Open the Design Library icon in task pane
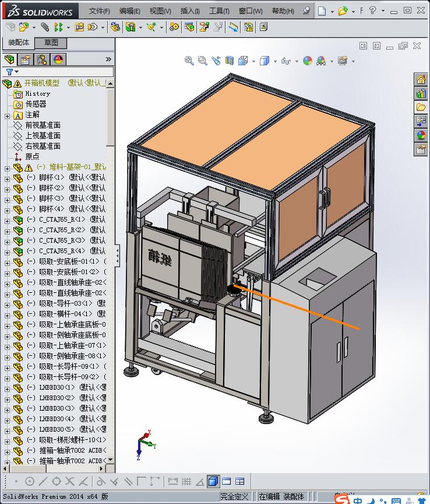Screen dimensions: 430x504 pos(421,93)
